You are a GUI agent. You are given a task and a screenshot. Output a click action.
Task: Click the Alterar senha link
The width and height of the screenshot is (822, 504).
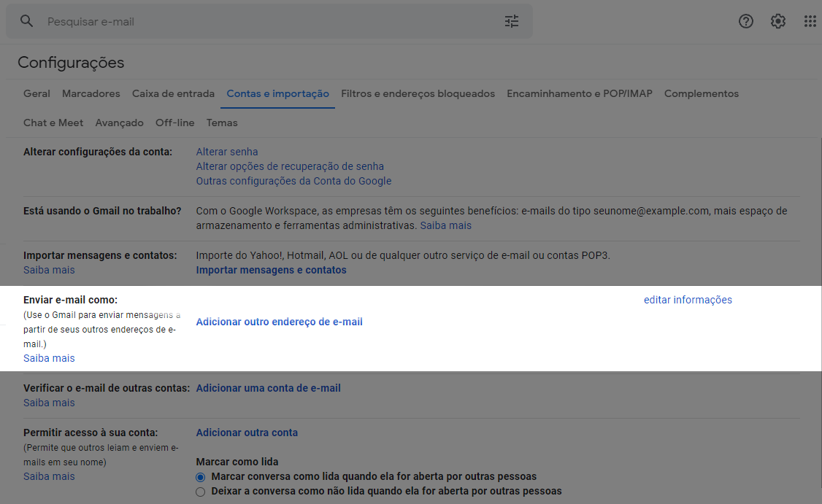pyautogui.click(x=227, y=152)
